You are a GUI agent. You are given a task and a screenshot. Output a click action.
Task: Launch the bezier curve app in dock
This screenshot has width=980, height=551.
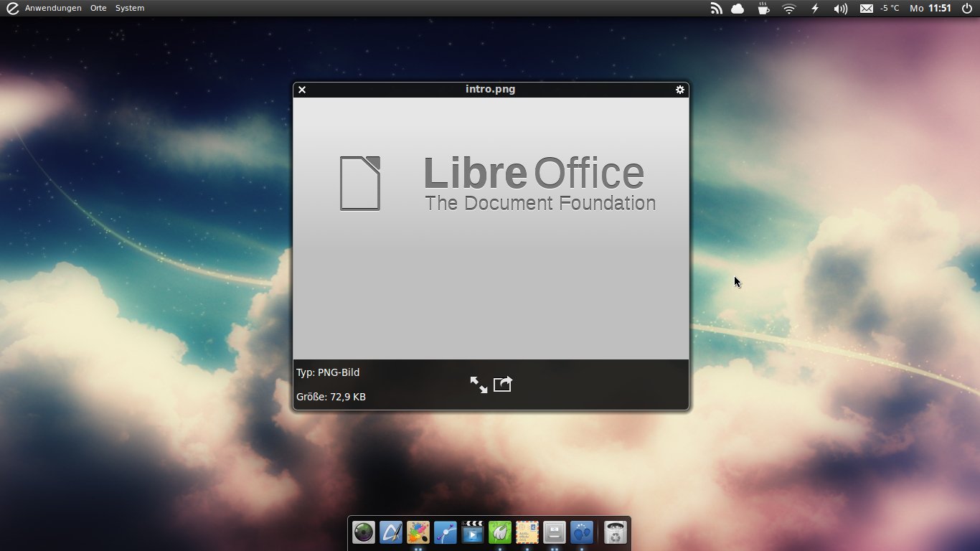[x=446, y=532]
